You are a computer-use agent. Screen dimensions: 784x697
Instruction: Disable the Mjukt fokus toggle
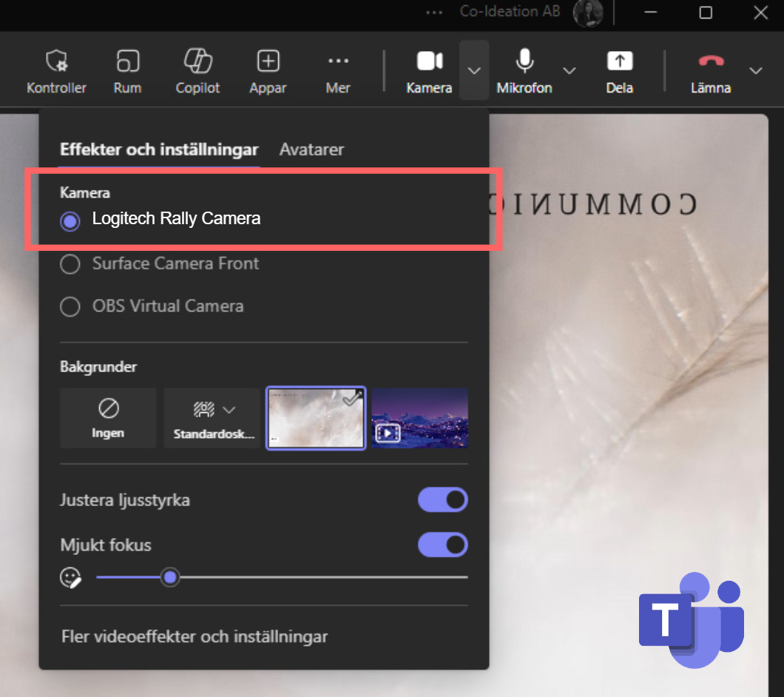point(443,545)
